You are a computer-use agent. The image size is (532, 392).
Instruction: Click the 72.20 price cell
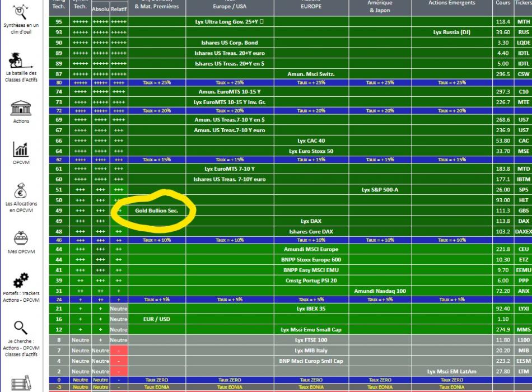point(503,292)
